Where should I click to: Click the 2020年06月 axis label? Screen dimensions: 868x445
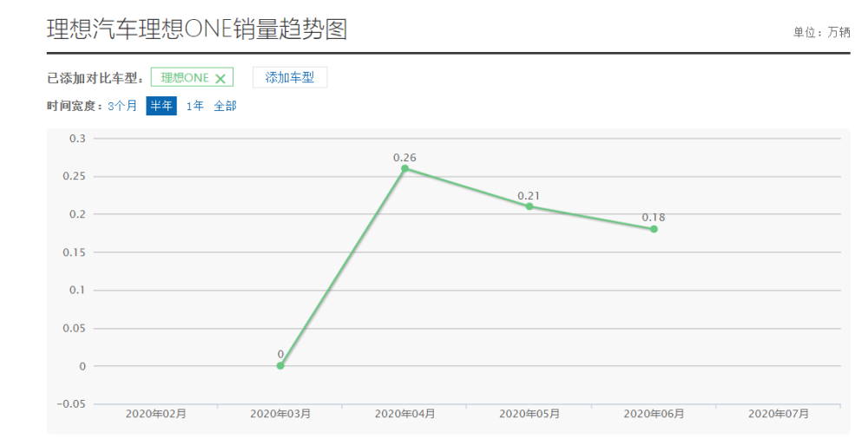[x=654, y=414]
